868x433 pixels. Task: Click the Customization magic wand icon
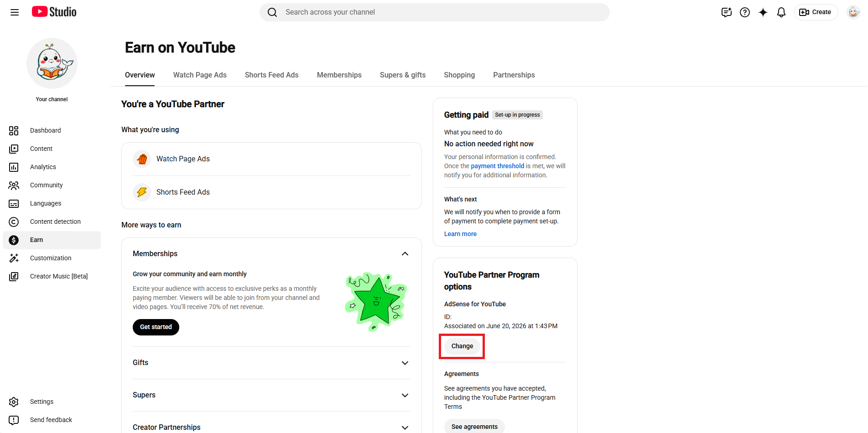click(14, 258)
